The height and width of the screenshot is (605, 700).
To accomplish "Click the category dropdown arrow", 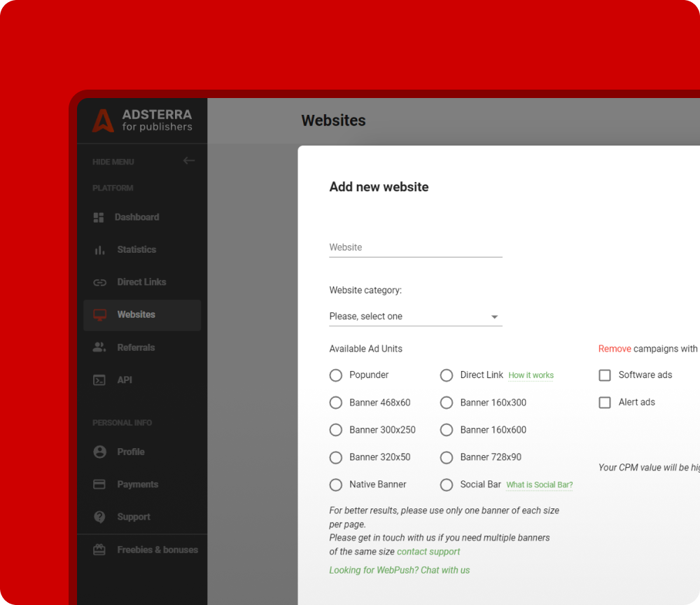I will (494, 317).
